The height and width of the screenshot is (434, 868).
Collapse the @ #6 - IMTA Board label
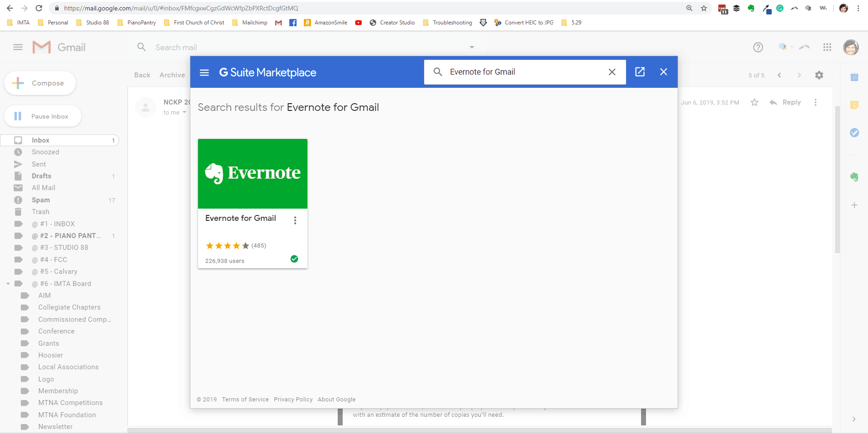8,284
